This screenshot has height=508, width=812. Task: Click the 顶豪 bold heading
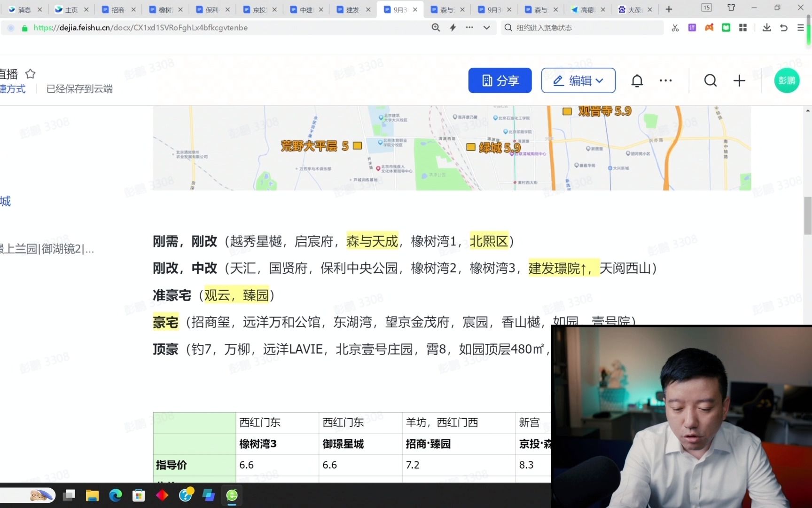[166, 349]
